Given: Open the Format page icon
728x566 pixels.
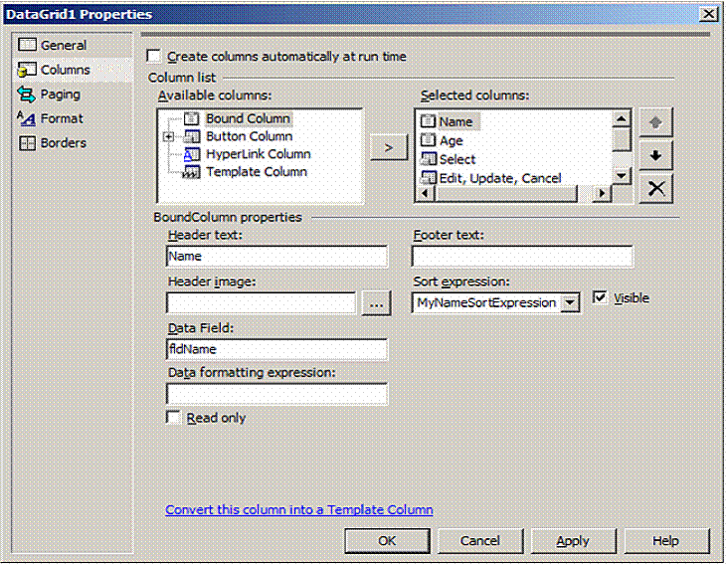Looking at the screenshot, I should [27, 118].
